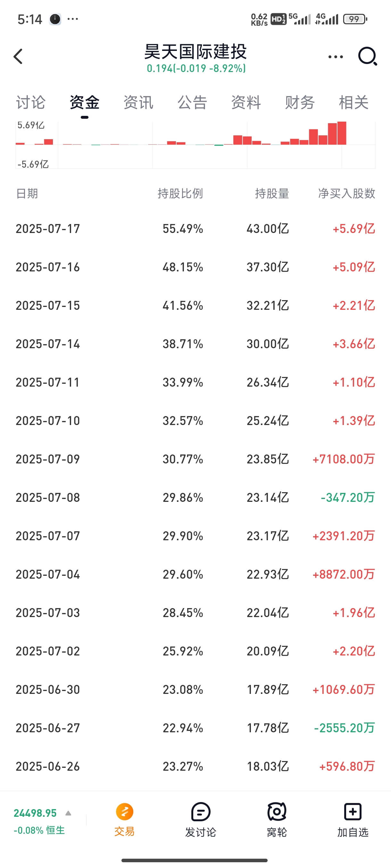Switch to the 讨论 tab
The height and width of the screenshot is (868, 391).
[x=31, y=102]
